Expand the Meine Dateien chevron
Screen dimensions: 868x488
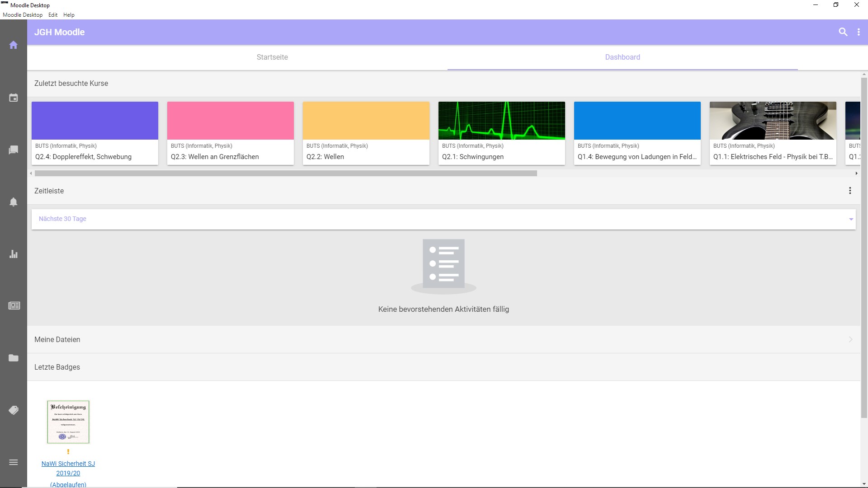tap(850, 339)
